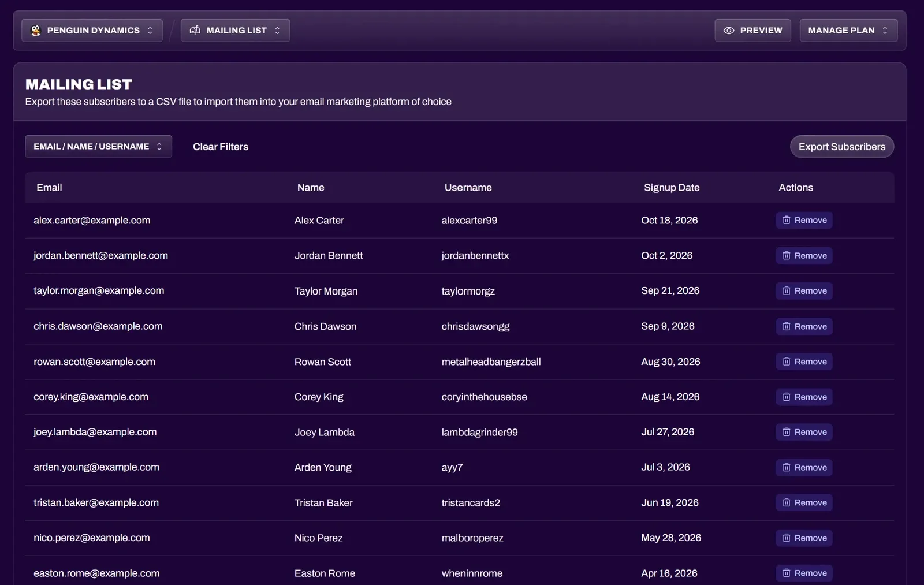Export Subscribers to CSV

pyautogui.click(x=842, y=147)
